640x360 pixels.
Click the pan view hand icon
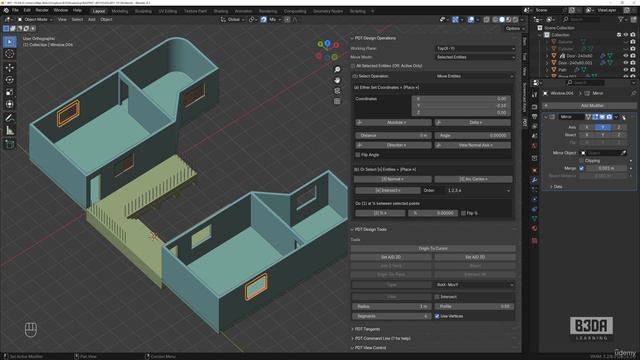coord(337,80)
